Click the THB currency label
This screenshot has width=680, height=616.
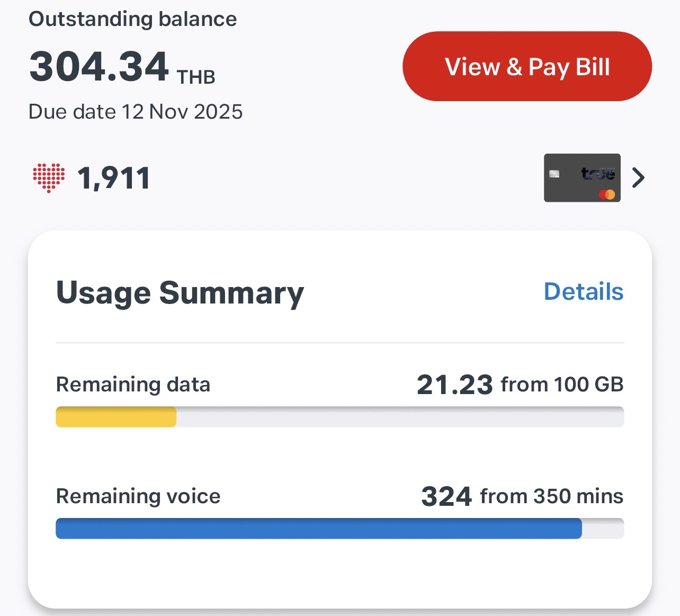click(196, 77)
